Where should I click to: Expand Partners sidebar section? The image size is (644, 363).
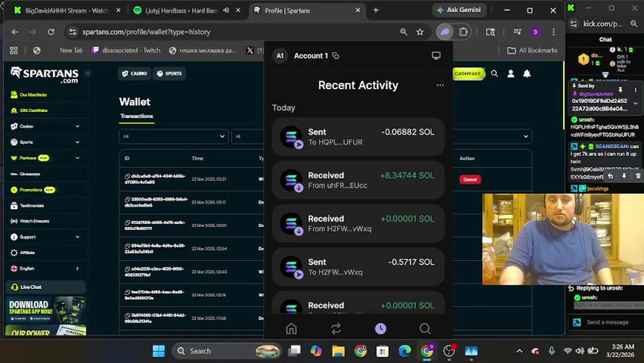(x=77, y=158)
